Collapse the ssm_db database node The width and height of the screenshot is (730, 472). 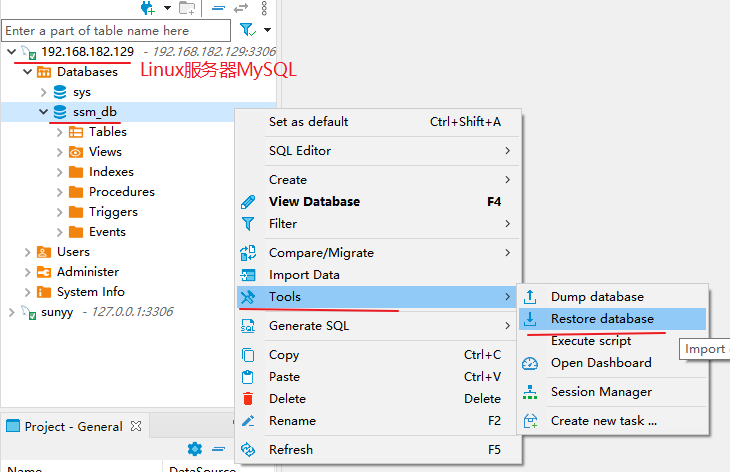coord(44,112)
